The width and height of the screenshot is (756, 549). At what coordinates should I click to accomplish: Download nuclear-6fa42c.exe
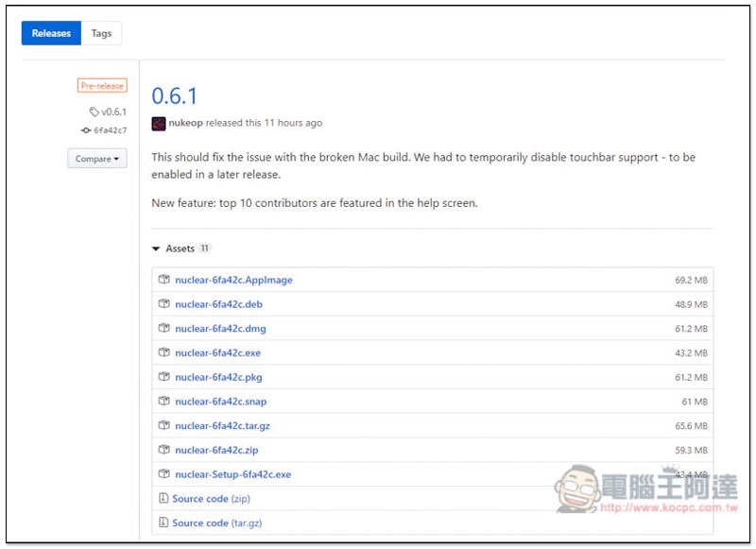pos(217,353)
